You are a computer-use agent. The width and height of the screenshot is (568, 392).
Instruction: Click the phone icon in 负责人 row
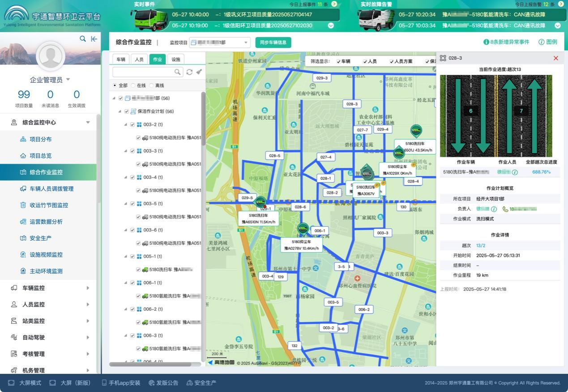[505, 209]
